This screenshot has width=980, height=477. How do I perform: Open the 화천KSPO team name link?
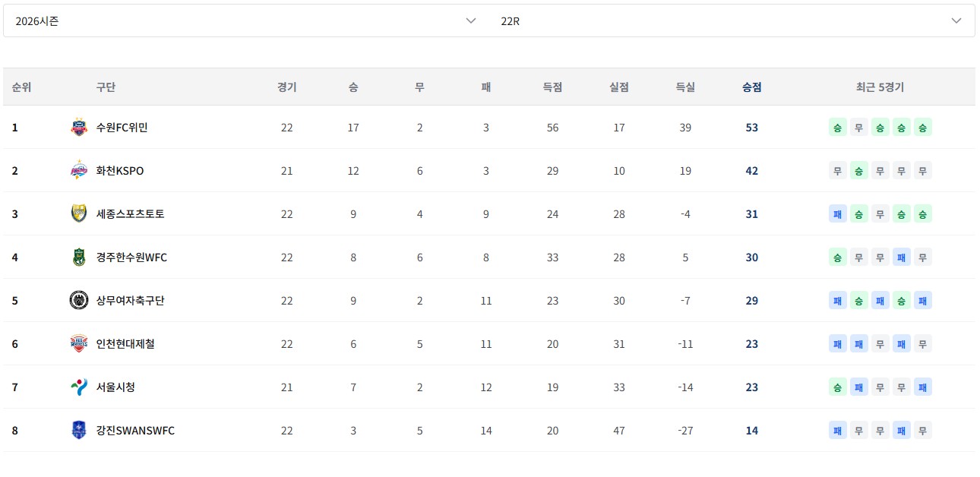[119, 170]
